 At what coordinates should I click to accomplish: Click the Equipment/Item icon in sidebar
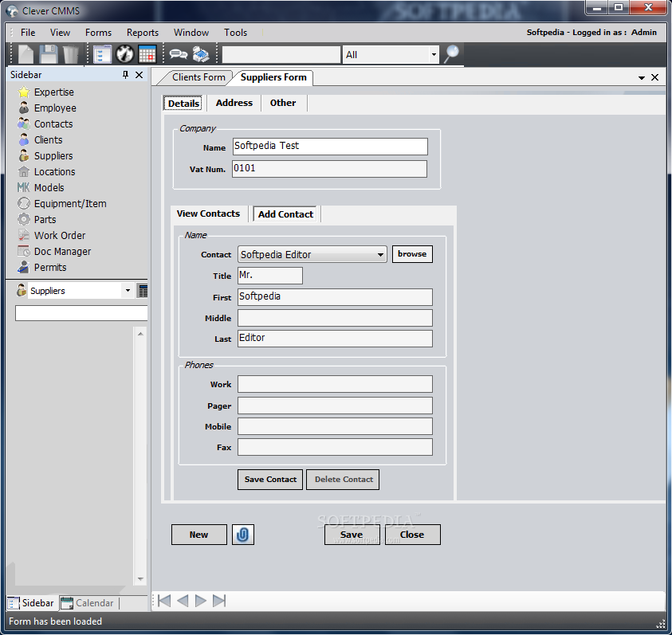pyautogui.click(x=24, y=203)
